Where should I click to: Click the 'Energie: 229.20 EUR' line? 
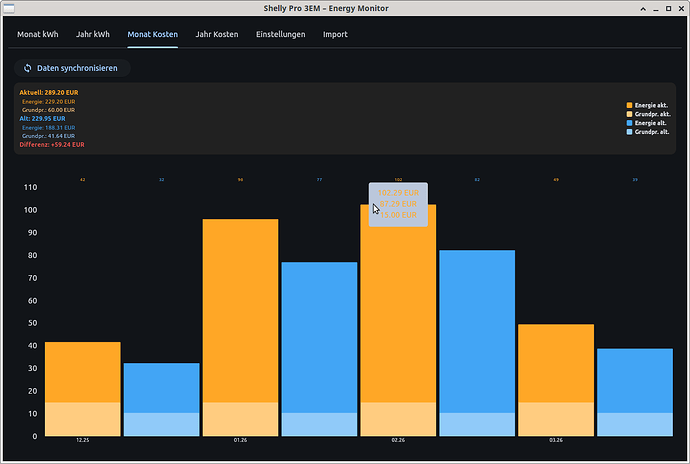[x=48, y=102]
